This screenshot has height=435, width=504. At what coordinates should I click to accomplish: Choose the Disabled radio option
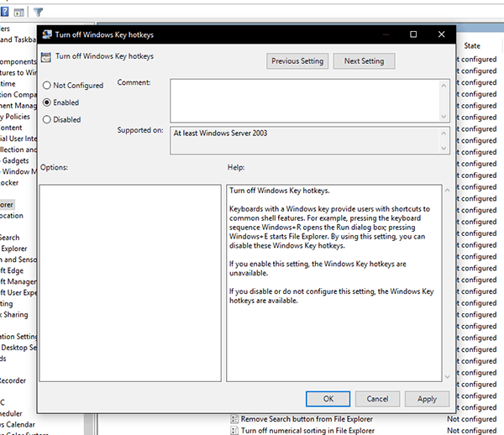(46, 119)
